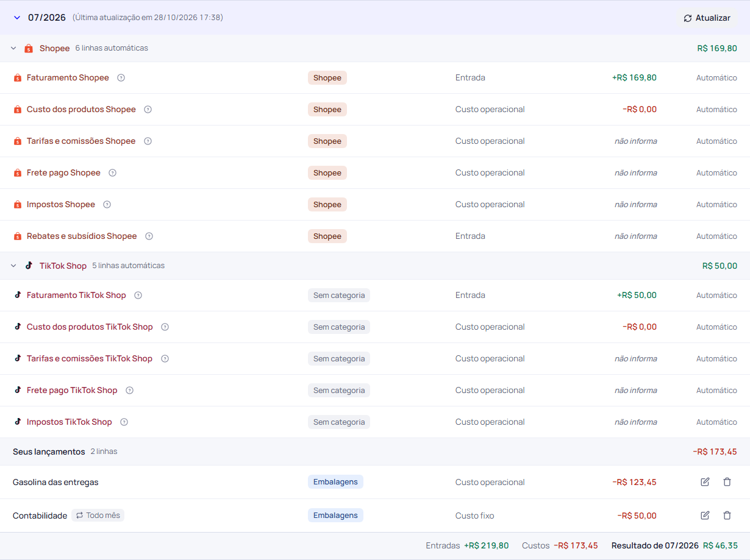Click question mark beside Frete pago Shopee
Screen dimensions: 750x560
coord(112,172)
